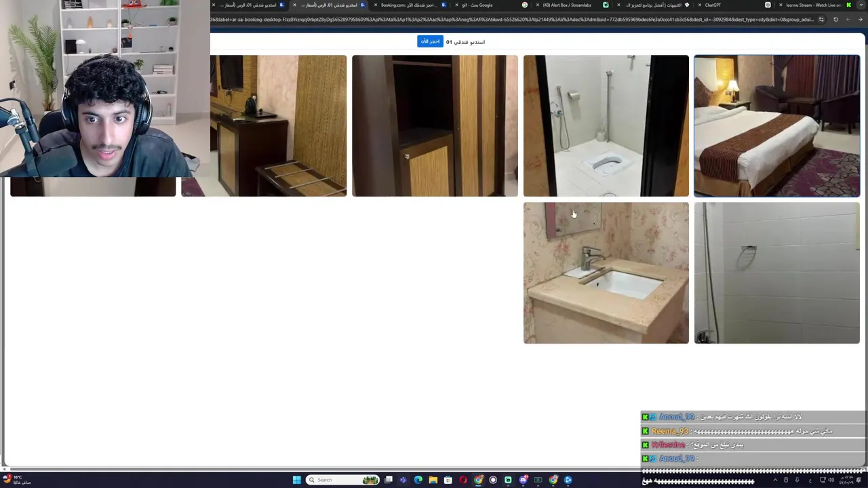The width and height of the screenshot is (868, 488).
Task: Click the blue احجز الآن booking button
Action: click(x=430, y=41)
